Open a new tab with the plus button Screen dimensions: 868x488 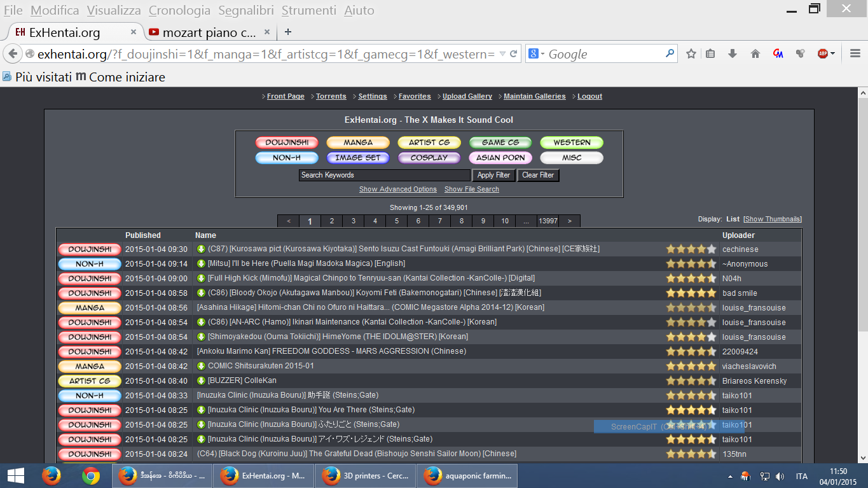click(x=288, y=32)
